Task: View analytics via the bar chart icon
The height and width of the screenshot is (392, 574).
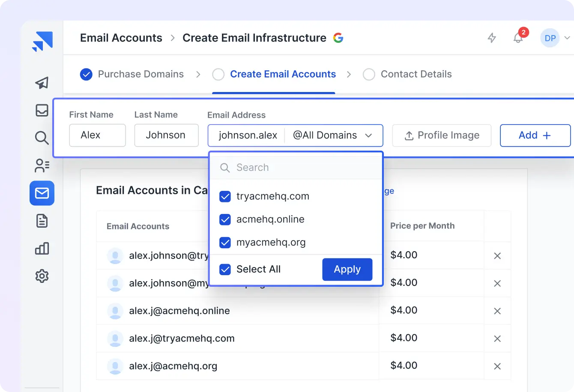Action: point(42,248)
